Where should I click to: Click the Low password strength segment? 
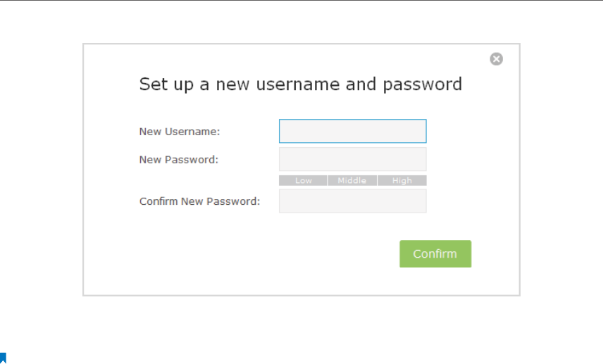tap(303, 181)
